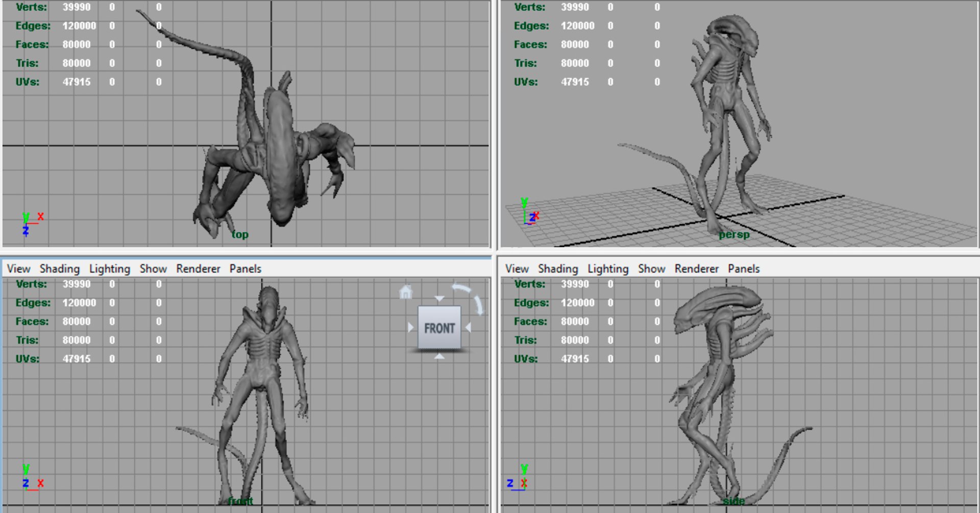The image size is (980, 513).
Task: Click Verts value 39990 in the persp viewport
Action: (575, 7)
